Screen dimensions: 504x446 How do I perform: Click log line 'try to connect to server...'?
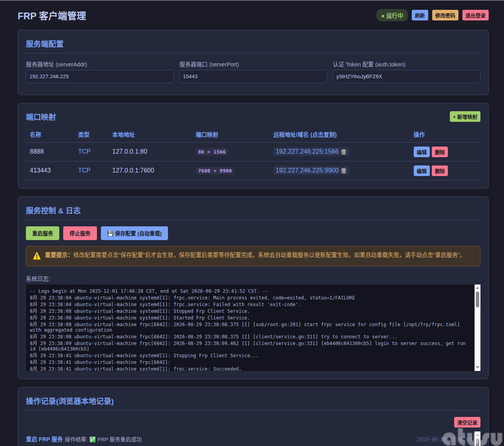coord(214,337)
